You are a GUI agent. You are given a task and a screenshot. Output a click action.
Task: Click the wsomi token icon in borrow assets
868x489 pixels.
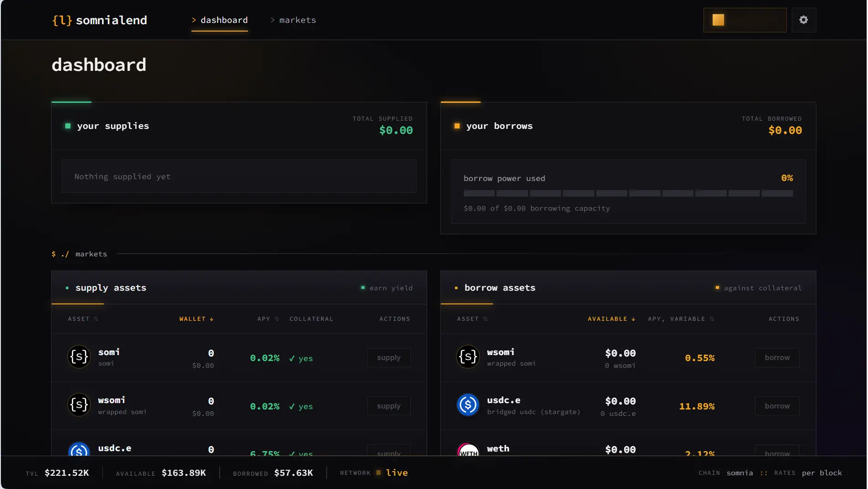click(x=468, y=356)
